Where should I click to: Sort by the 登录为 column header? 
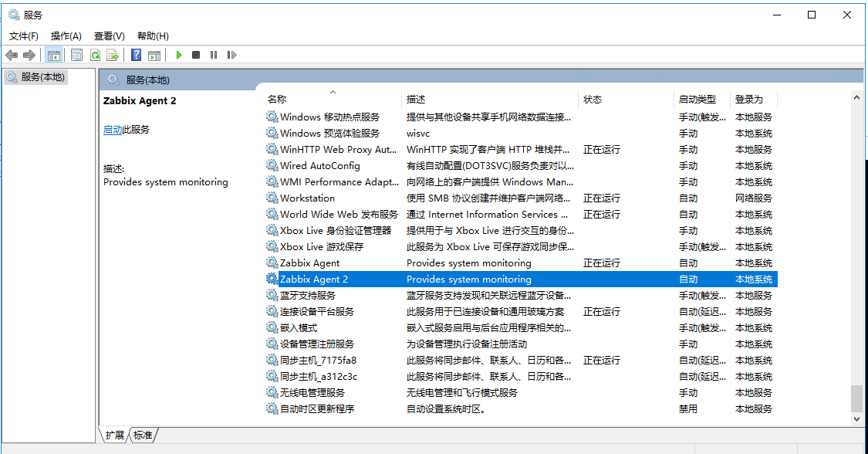754,99
